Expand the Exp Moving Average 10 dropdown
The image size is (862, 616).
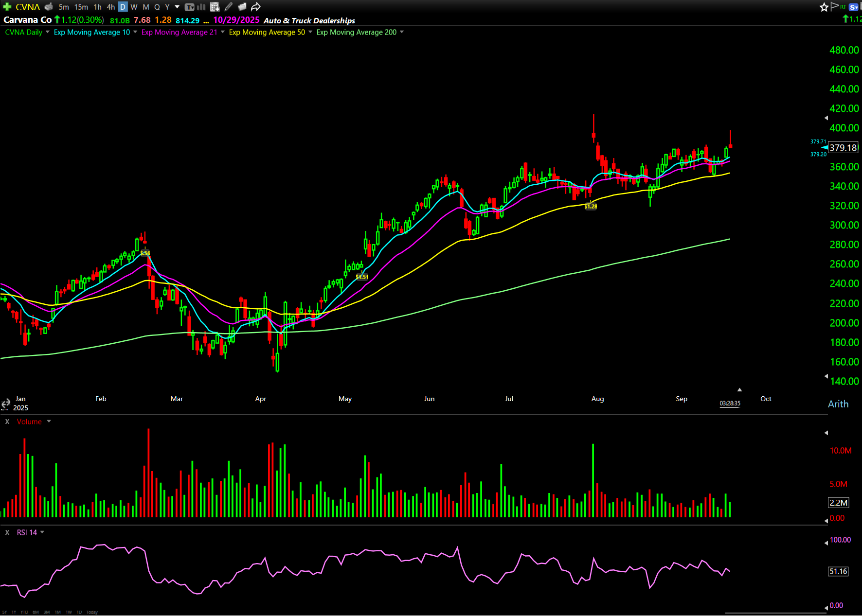pos(135,32)
